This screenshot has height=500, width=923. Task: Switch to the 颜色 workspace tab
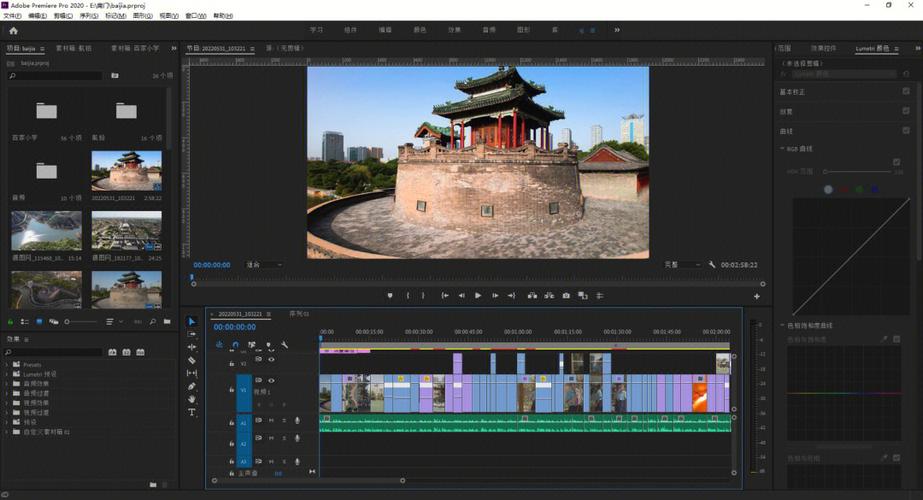click(420, 30)
